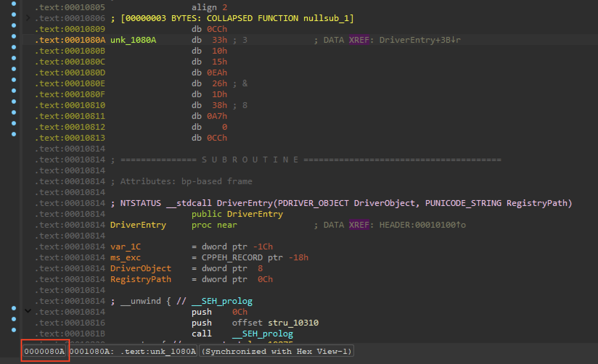Click the db 0EAh byte value
This screenshot has height=364, width=598.
tap(217, 73)
